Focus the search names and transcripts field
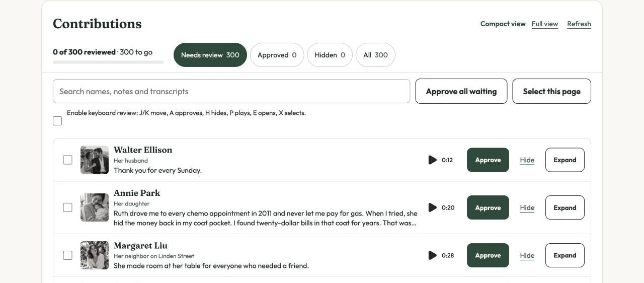Viewport: 644px width, 283px height. tap(231, 91)
